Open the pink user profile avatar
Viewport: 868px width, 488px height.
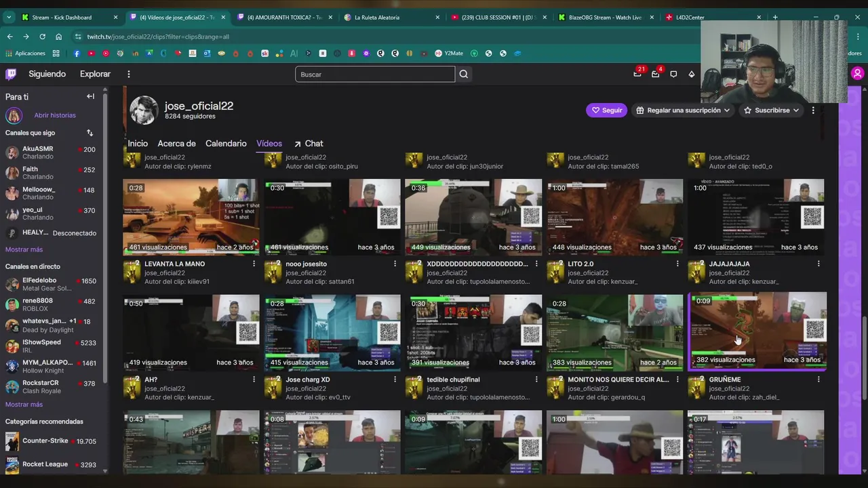858,74
